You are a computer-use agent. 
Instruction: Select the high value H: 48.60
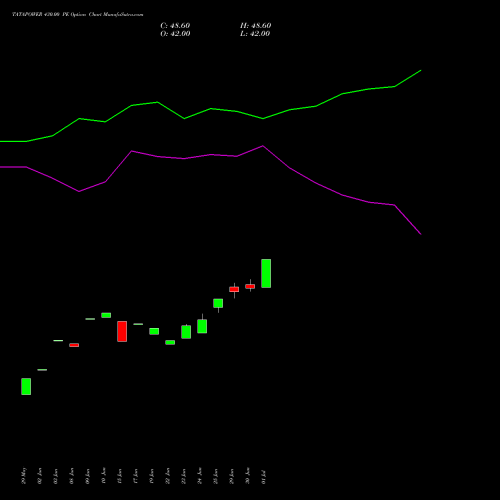pyautogui.click(x=256, y=26)
